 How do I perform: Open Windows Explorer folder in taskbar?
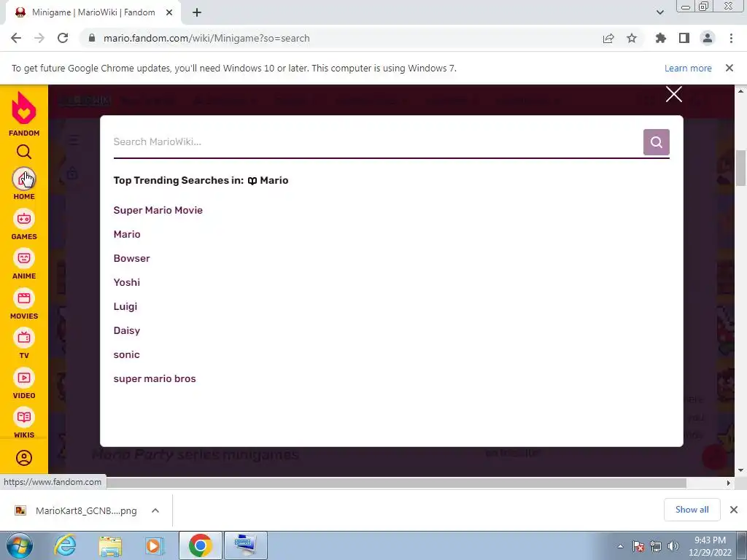110,545
